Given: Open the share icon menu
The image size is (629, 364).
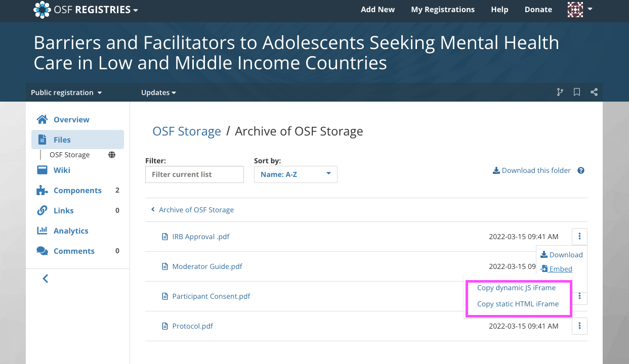Looking at the screenshot, I should pos(594,92).
